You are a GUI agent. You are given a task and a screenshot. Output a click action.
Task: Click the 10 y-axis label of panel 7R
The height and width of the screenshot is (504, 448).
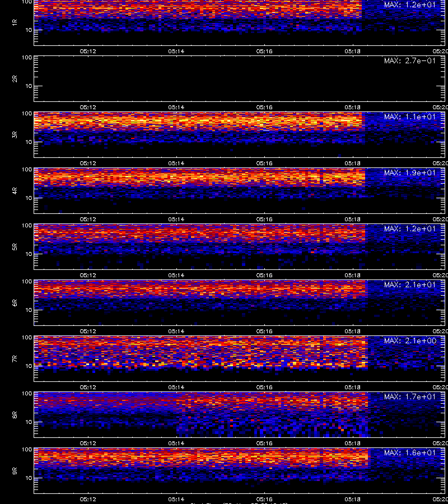(x=29, y=366)
